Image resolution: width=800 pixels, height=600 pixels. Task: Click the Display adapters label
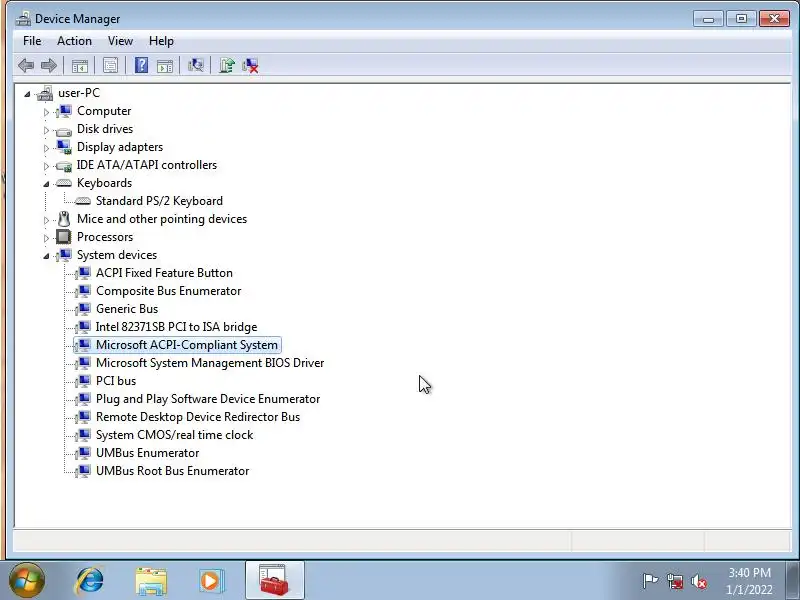coord(120,147)
